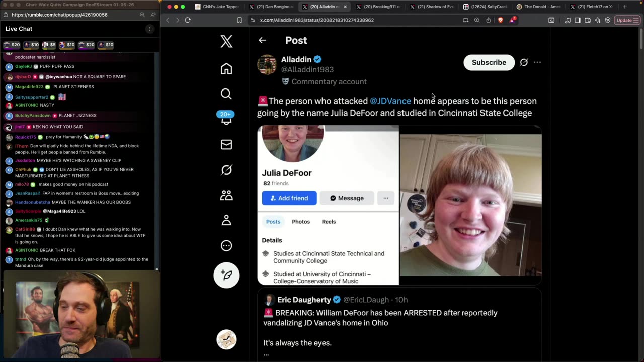This screenshot has width=644, height=362.
Task: Switch to Shadow of Ezra tab
Action: click(x=432, y=7)
